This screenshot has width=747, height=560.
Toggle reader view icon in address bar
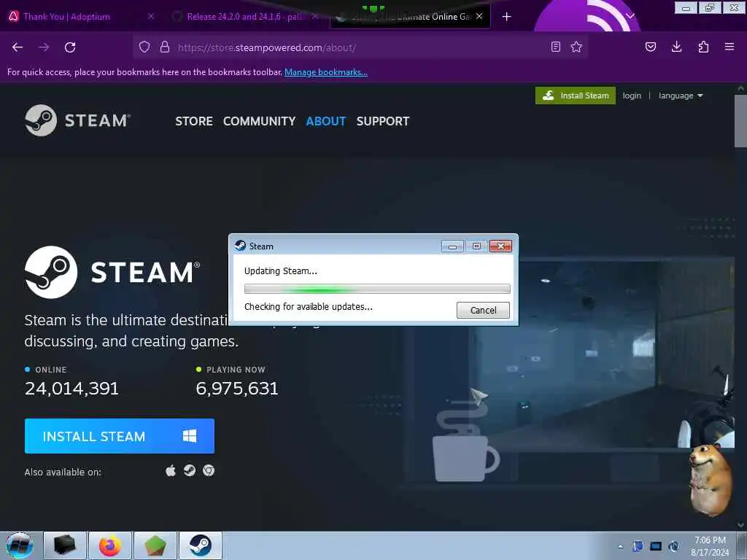(x=555, y=47)
